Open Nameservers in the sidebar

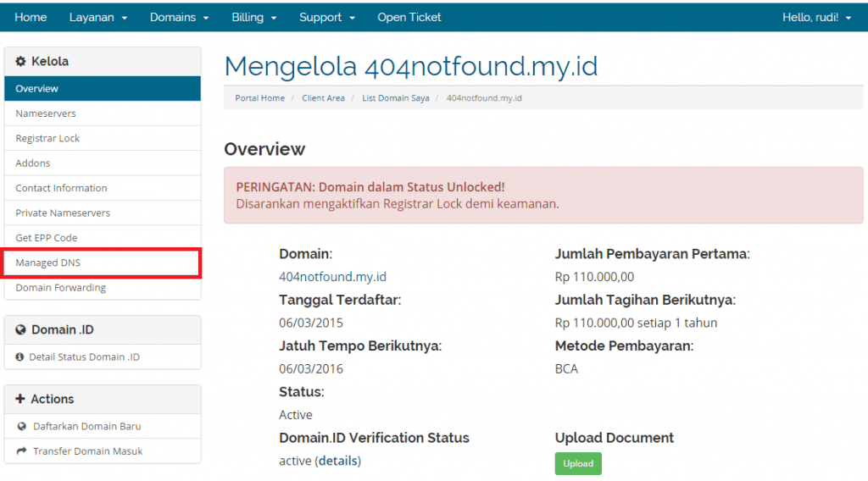103,113
